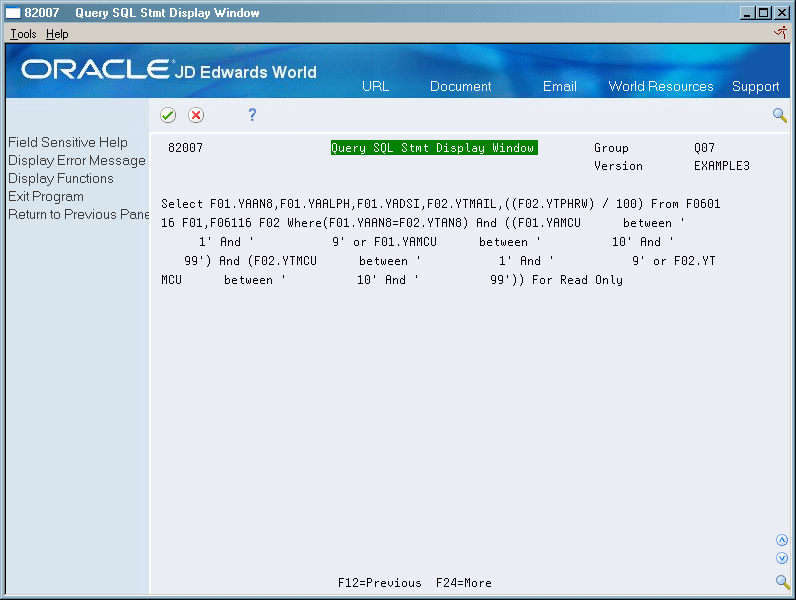
Task: Maximize the window
Action: (764, 13)
